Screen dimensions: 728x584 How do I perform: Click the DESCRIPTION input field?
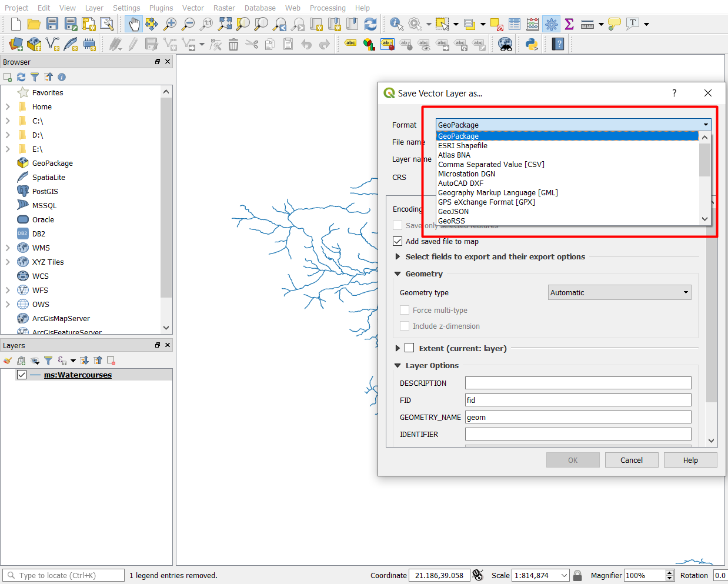click(577, 383)
